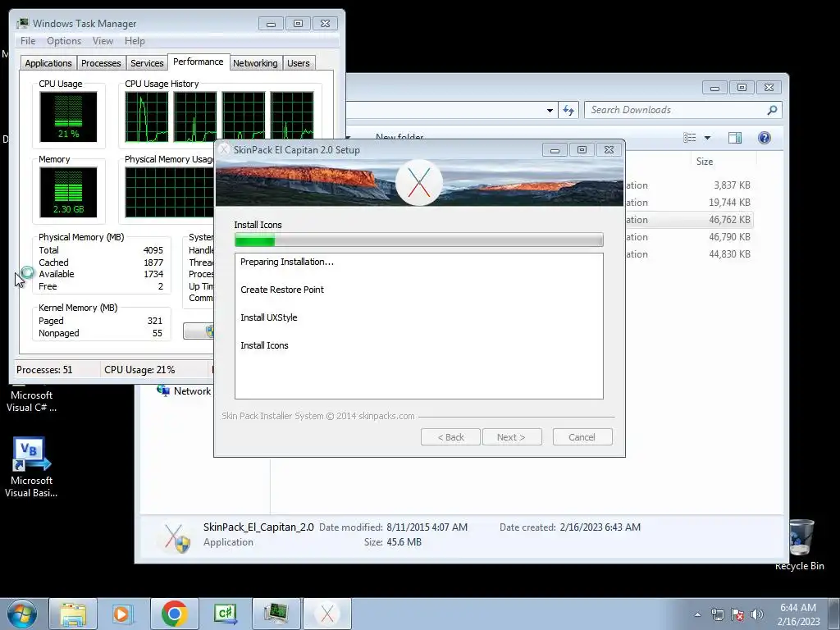Open the Action Center flag icon

737,614
